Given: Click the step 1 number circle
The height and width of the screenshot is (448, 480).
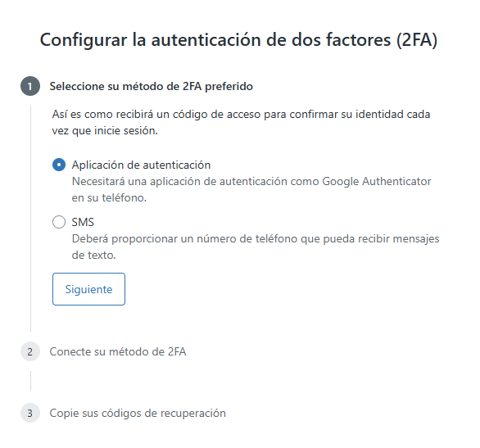Looking at the screenshot, I should coord(30,86).
